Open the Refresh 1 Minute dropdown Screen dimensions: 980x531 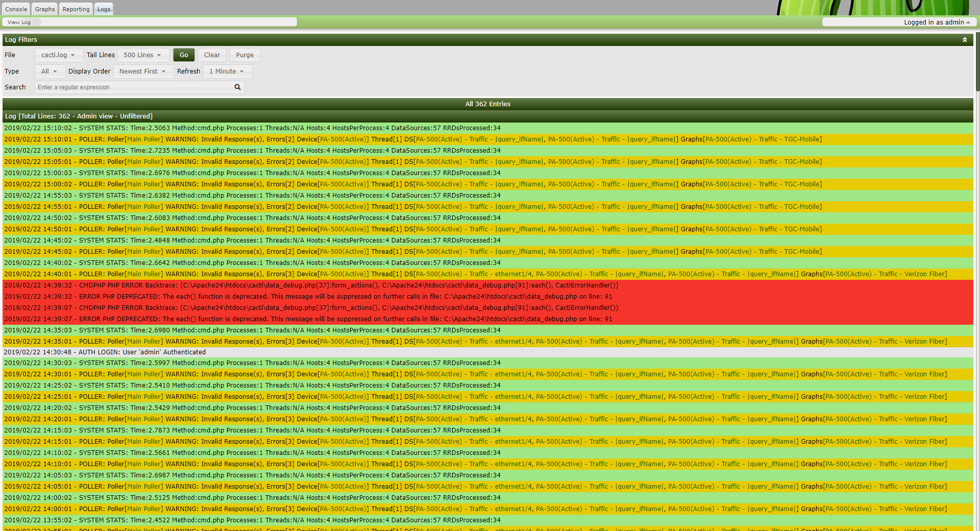[x=227, y=71]
